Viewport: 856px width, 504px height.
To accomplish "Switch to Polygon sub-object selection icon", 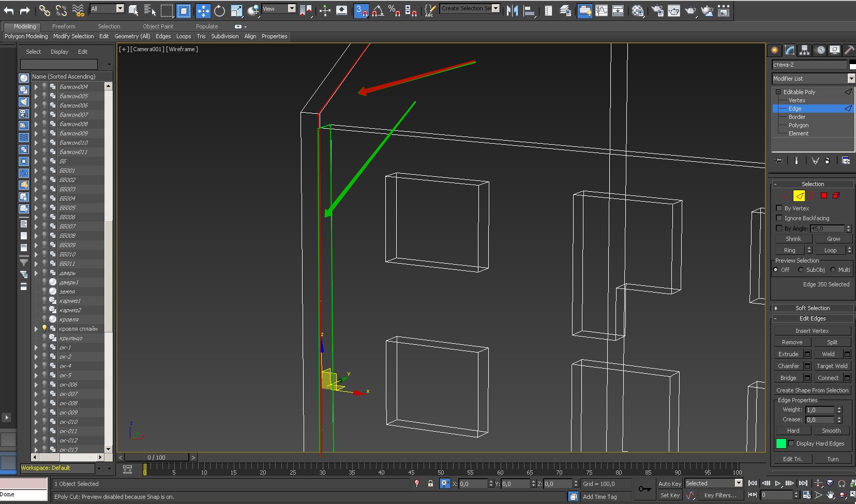I will (x=824, y=195).
